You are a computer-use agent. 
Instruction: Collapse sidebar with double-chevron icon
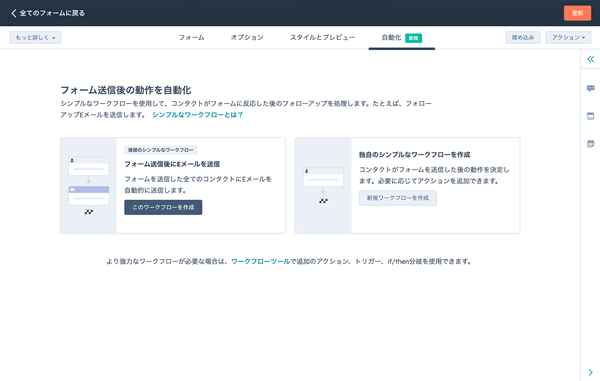pos(590,59)
